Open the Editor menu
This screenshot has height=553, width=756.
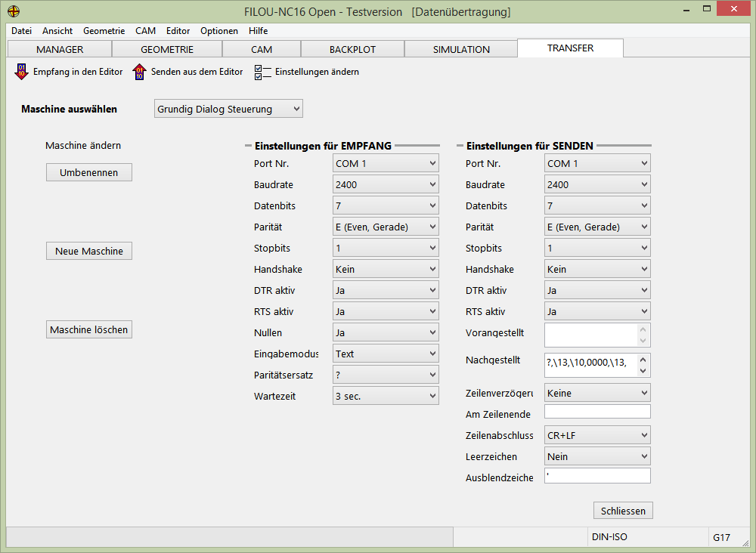pyautogui.click(x=178, y=31)
